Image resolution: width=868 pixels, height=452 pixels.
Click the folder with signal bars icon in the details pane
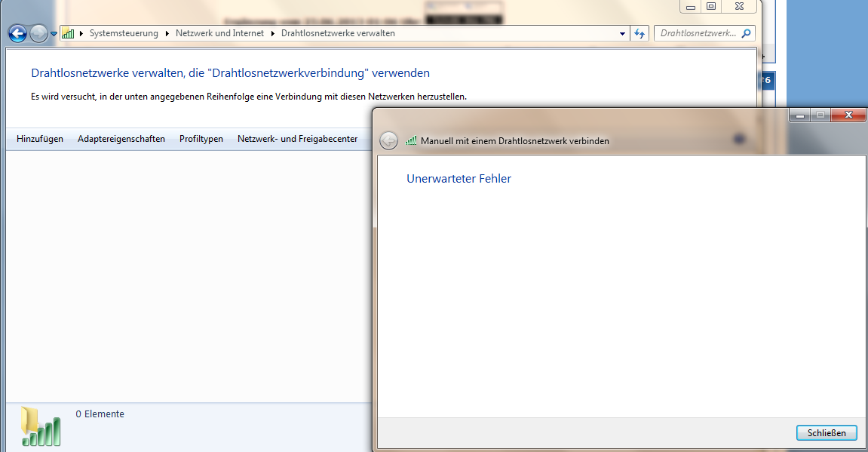(x=41, y=426)
